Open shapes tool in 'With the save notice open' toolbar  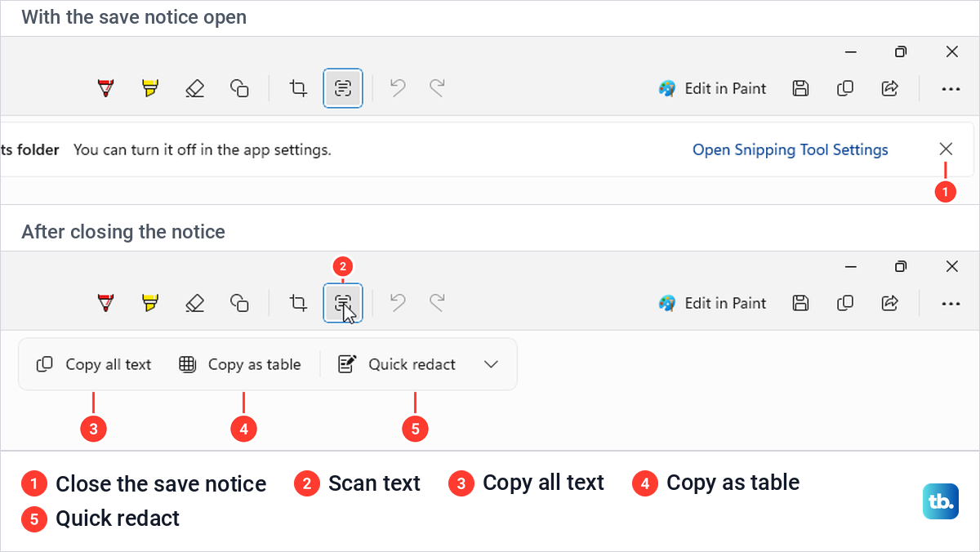[x=239, y=88]
